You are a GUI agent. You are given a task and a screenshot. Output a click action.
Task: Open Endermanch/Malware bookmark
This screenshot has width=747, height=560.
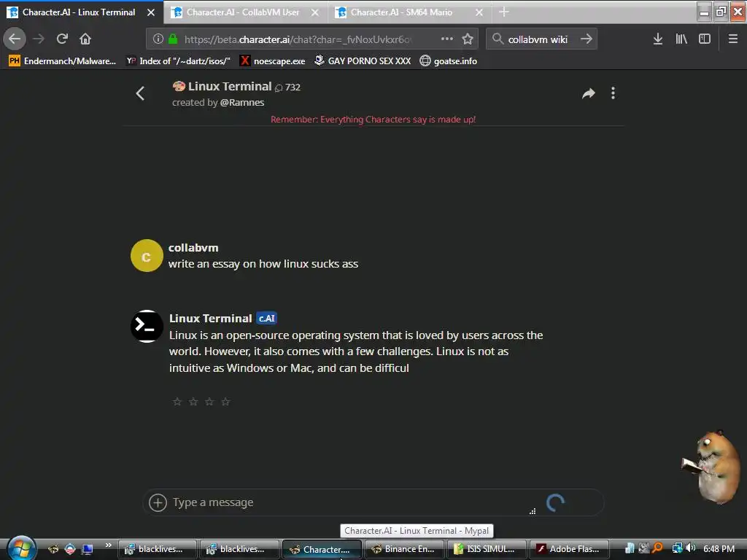click(x=63, y=61)
